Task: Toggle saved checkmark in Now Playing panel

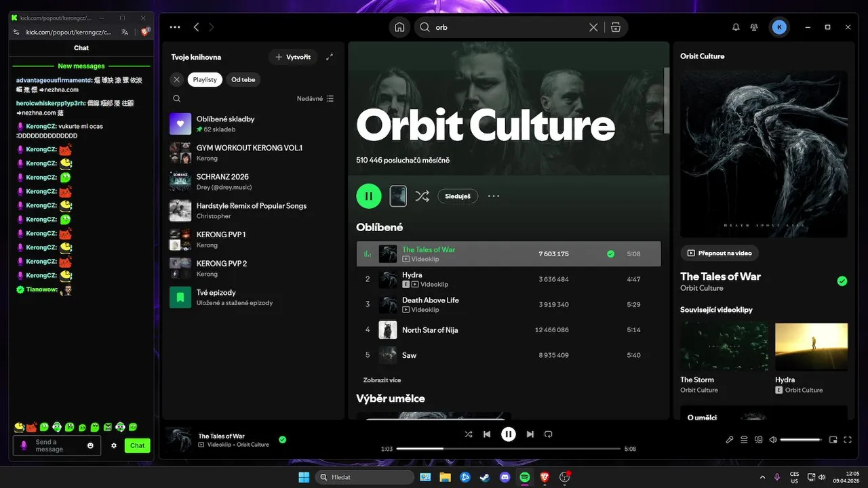Action: 842,281
